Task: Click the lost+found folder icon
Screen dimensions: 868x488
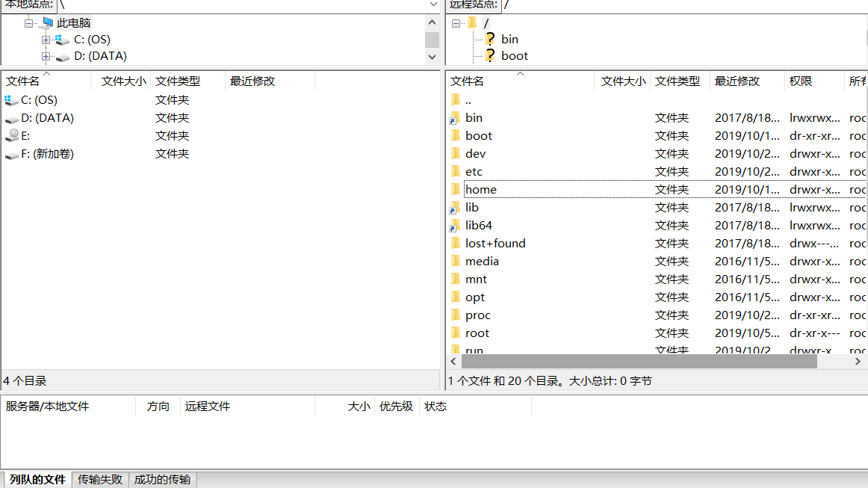Action: (456, 243)
